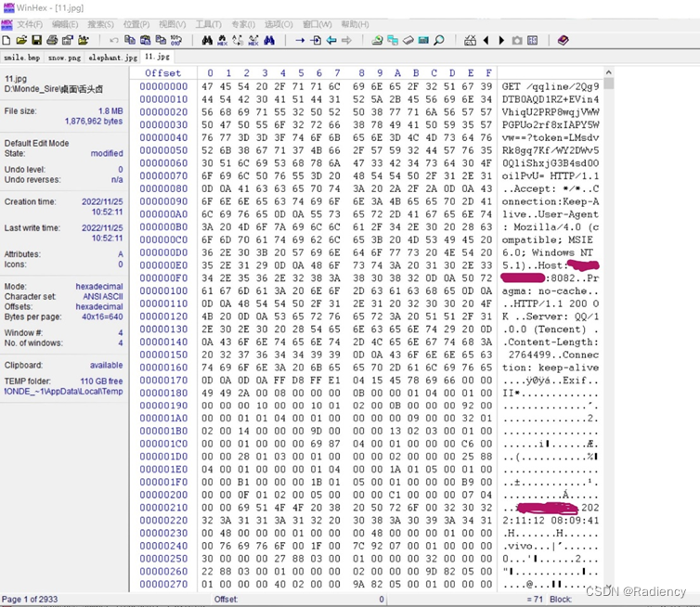Click the status bar Block field
700x607 pixels.
click(x=561, y=600)
